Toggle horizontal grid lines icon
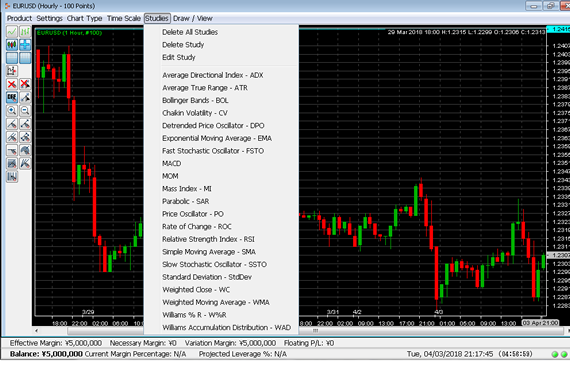 [12, 58]
